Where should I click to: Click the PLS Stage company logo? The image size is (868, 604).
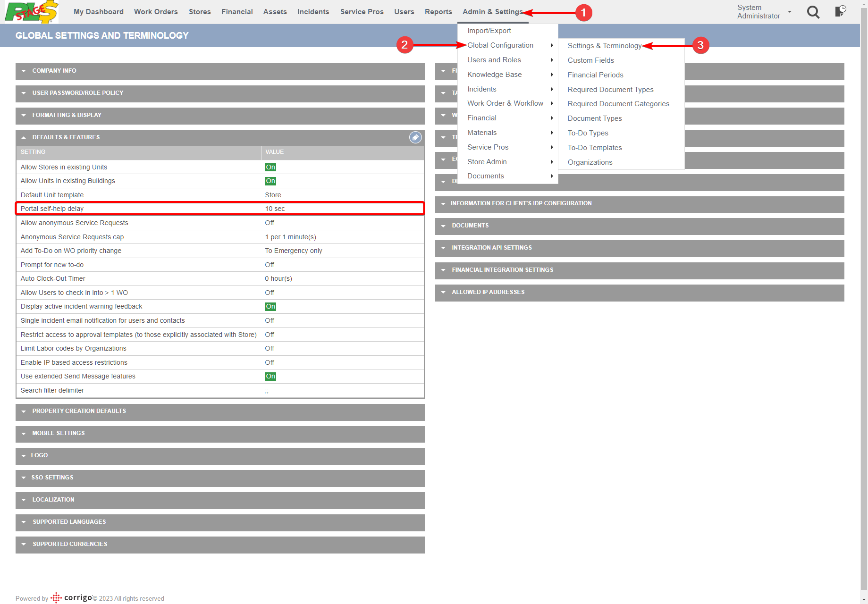[30, 12]
